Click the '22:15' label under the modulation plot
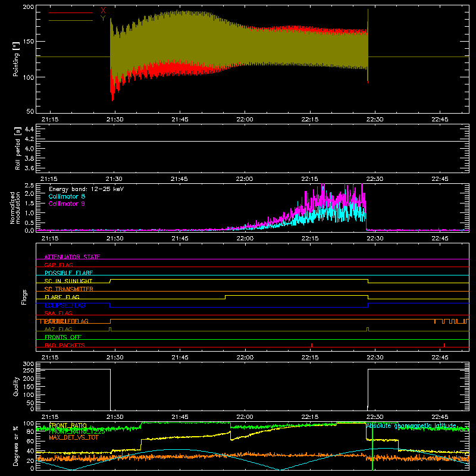Screen dimensions: 476x476 [310, 239]
